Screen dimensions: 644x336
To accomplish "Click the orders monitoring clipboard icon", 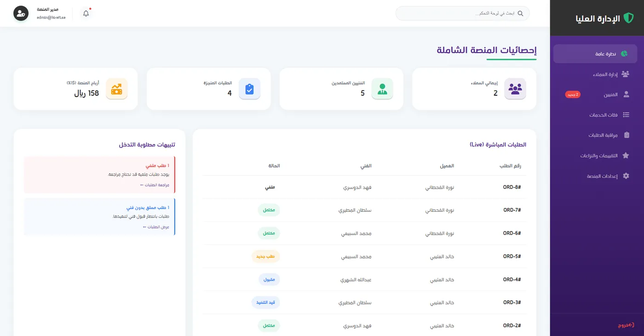I will point(626,135).
